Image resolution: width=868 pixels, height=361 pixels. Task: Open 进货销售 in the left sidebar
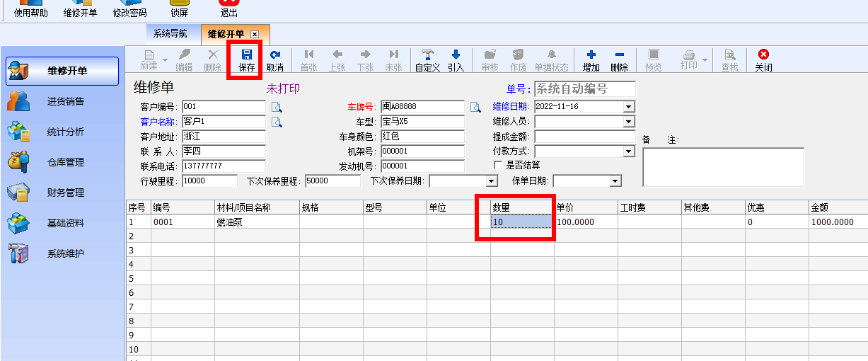pos(62,101)
